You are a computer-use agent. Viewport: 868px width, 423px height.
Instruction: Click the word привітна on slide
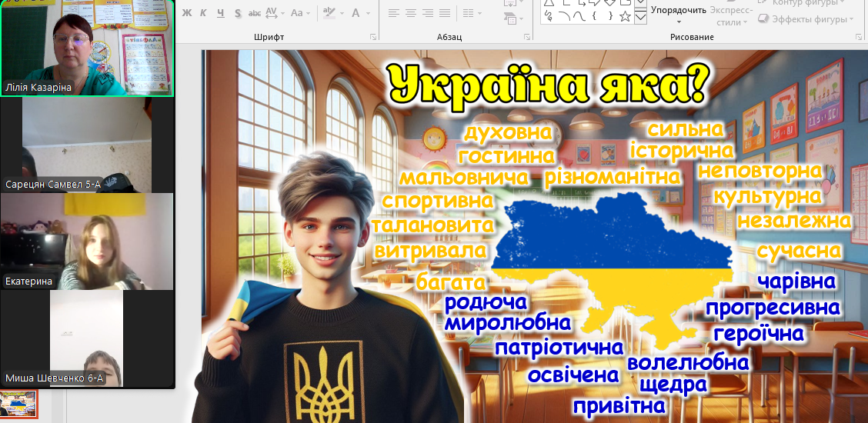[x=619, y=406]
